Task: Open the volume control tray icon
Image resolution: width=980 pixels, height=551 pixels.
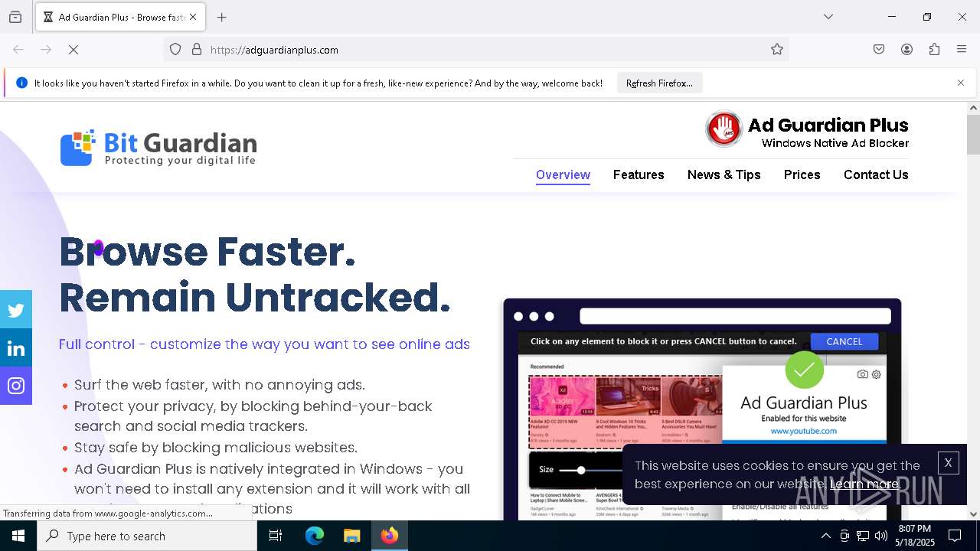Action: 881,536
